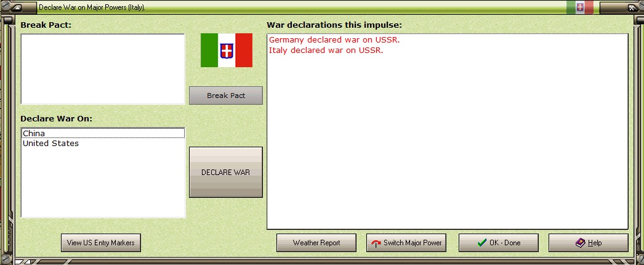This screenshot has height=265, width=644.
Task: Click inside the empty Break Pact list
Action: click(103, 69)
